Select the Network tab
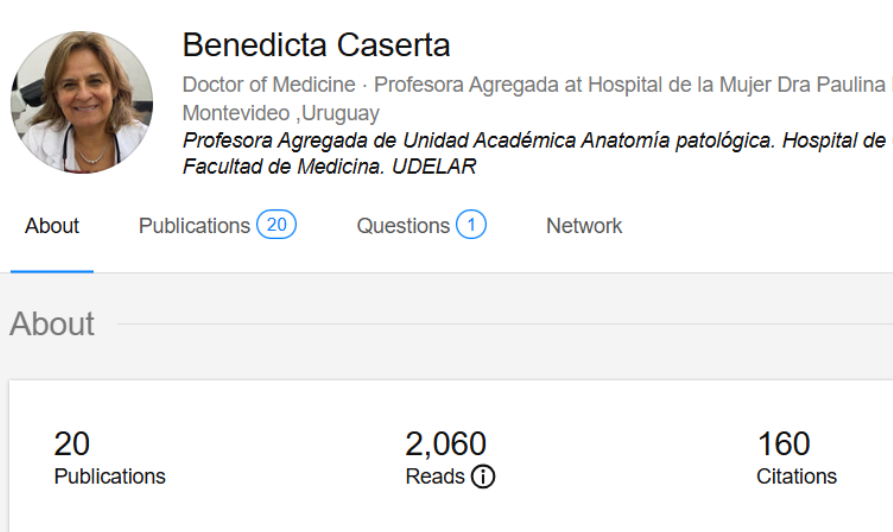The width and height of the screenshot is (893, 532). (x=584, y=226)
